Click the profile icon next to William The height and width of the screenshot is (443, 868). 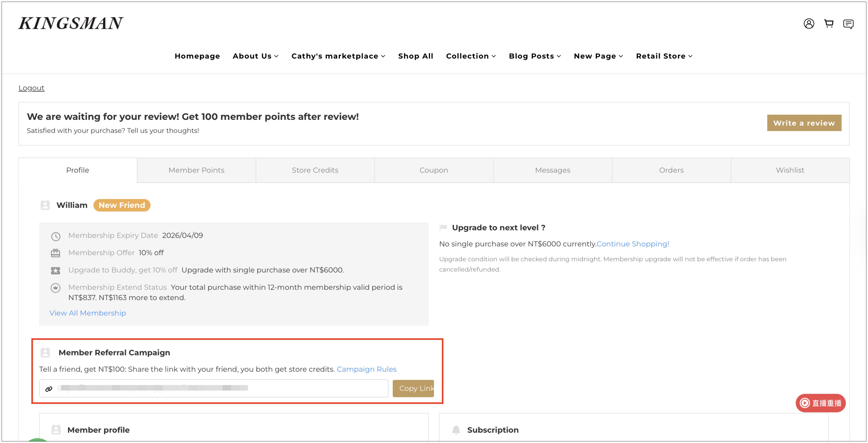[x=45, y=205]
